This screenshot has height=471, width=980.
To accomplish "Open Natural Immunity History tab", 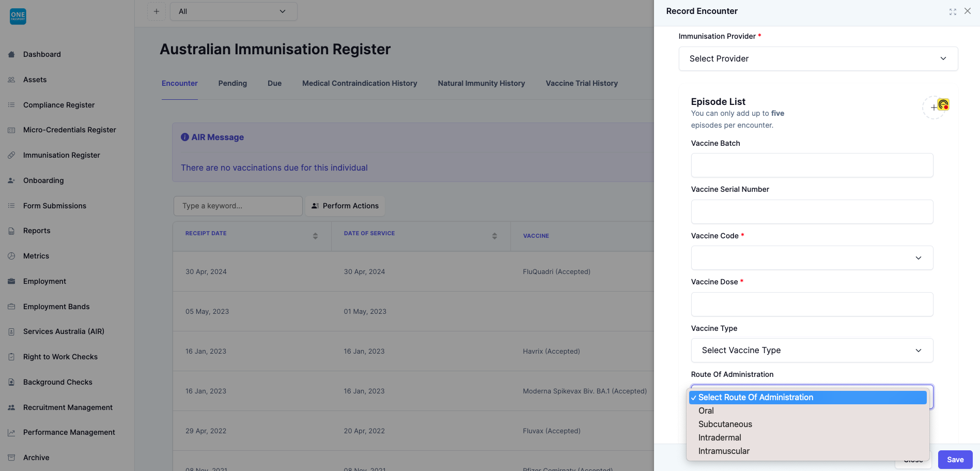I will pos(481,83).
